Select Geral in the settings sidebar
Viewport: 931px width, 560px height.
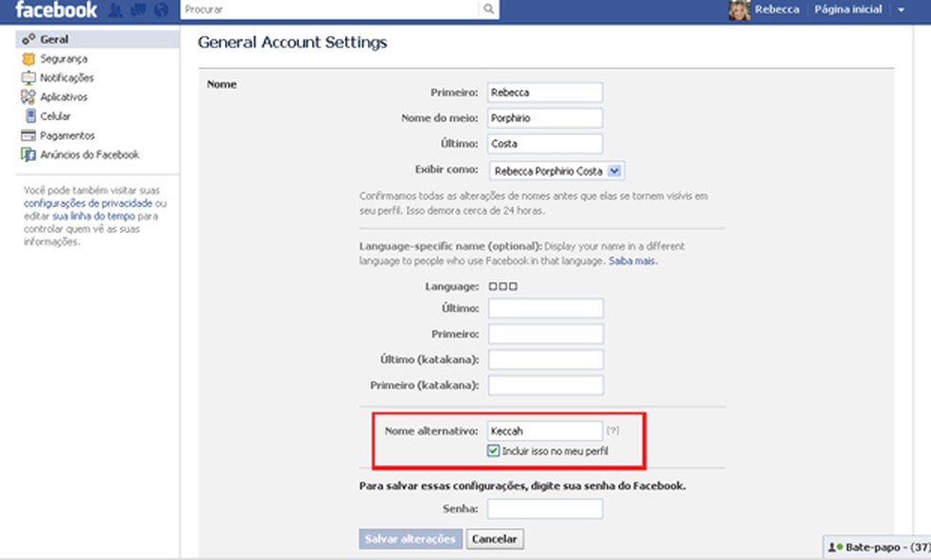click(x=54, y=40)
